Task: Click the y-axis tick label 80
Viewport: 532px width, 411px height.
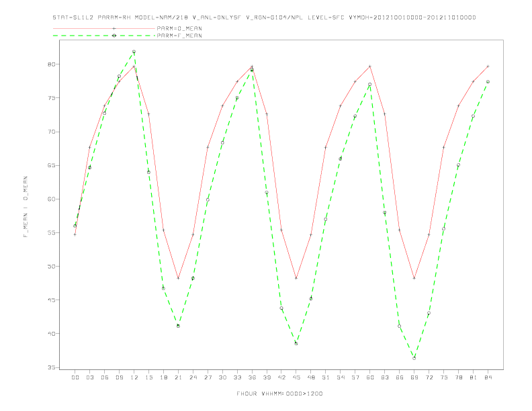Action: (50, 64)
